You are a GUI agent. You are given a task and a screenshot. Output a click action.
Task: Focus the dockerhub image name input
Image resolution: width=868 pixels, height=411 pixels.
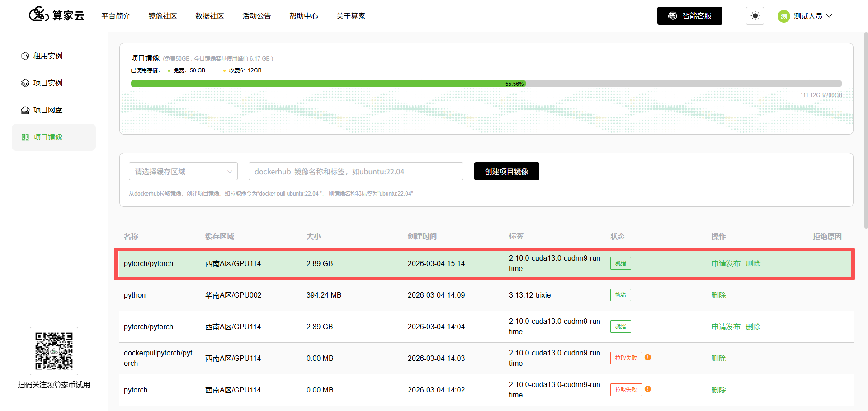coord(356,171)
